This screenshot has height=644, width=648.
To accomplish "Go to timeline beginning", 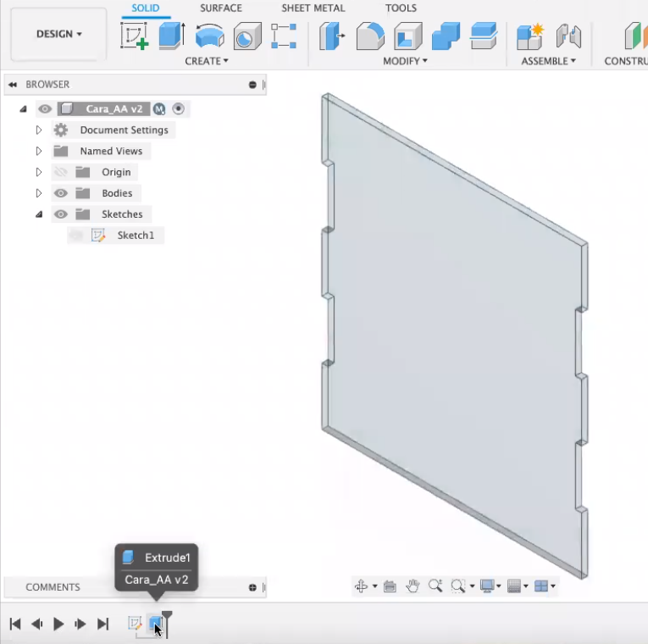I will pos(15,624).
